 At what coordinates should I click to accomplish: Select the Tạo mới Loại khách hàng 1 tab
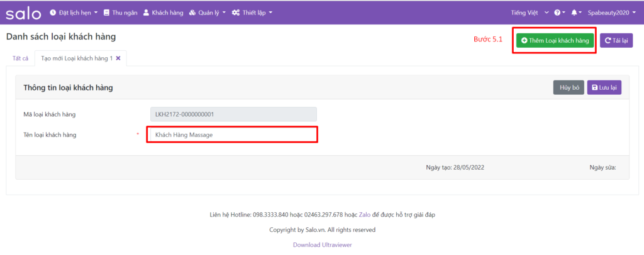click(x=76, y=58)
